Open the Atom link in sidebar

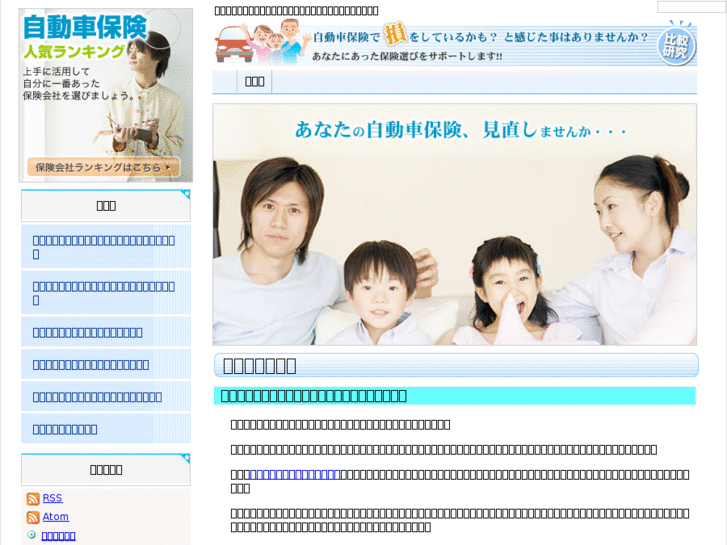pos(56,517)
